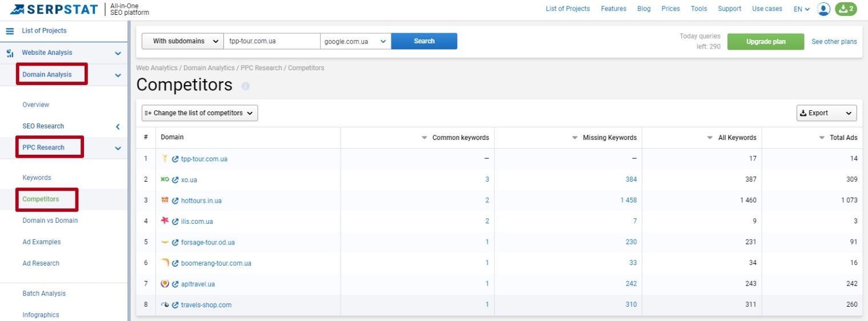Open external link icon for hottours.in.ua
Viewport: 868px width, 321px height.
(175, 201)
